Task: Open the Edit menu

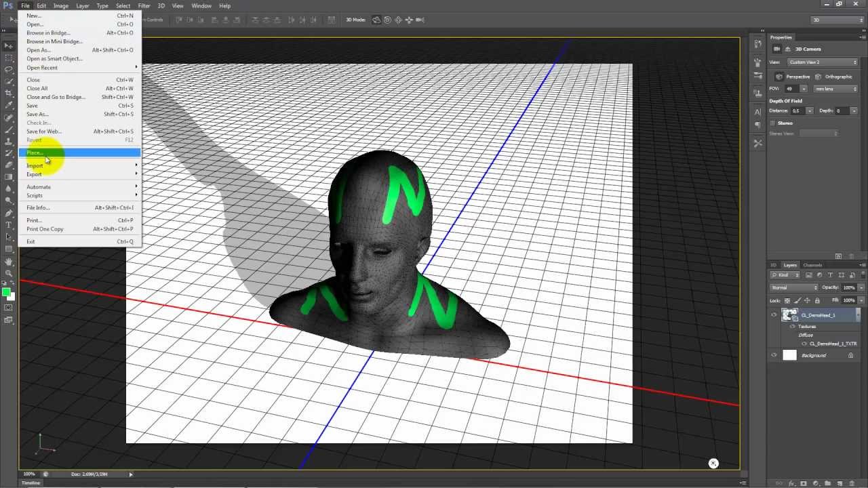Action: pos(41,5)
